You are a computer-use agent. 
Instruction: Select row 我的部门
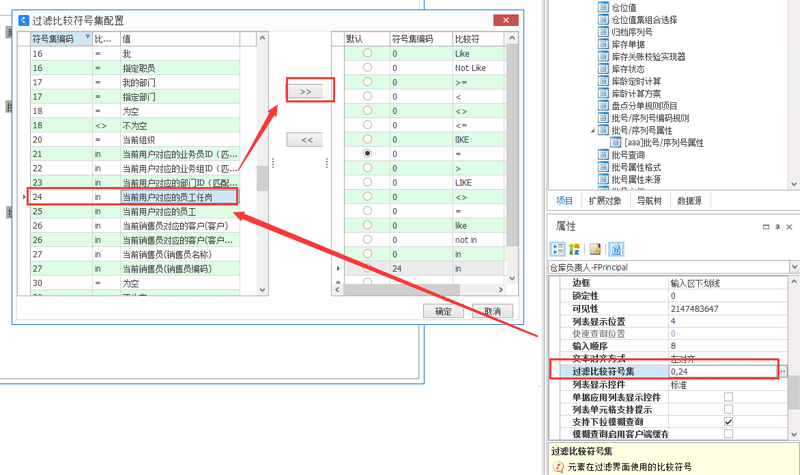[x=135, y=82]
